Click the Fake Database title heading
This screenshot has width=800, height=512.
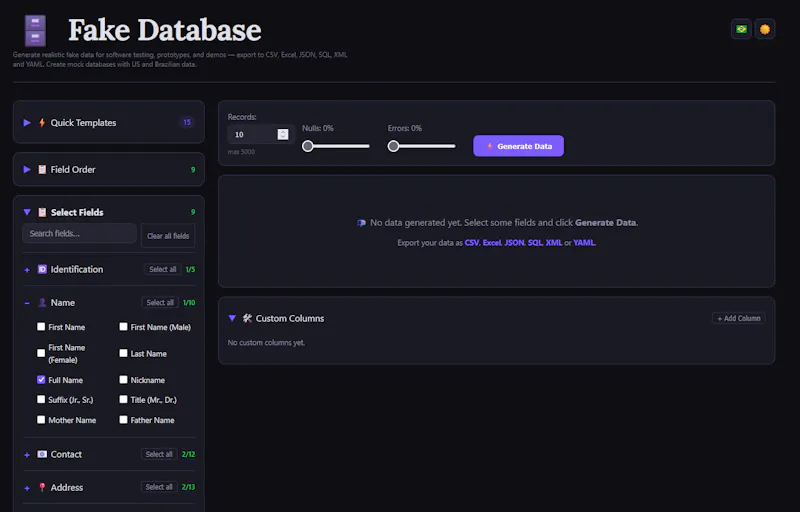click(165, 30)
